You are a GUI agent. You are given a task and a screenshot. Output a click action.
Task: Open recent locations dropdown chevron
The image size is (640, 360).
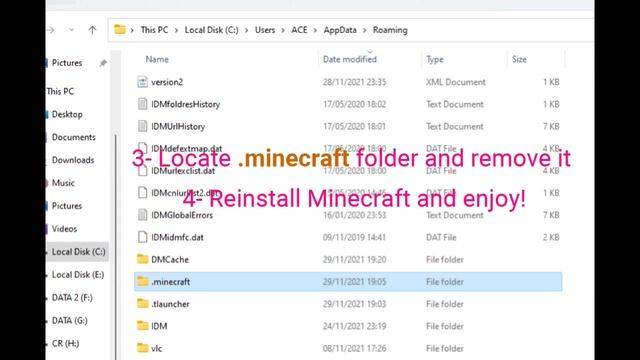click(x=71, y=30)
